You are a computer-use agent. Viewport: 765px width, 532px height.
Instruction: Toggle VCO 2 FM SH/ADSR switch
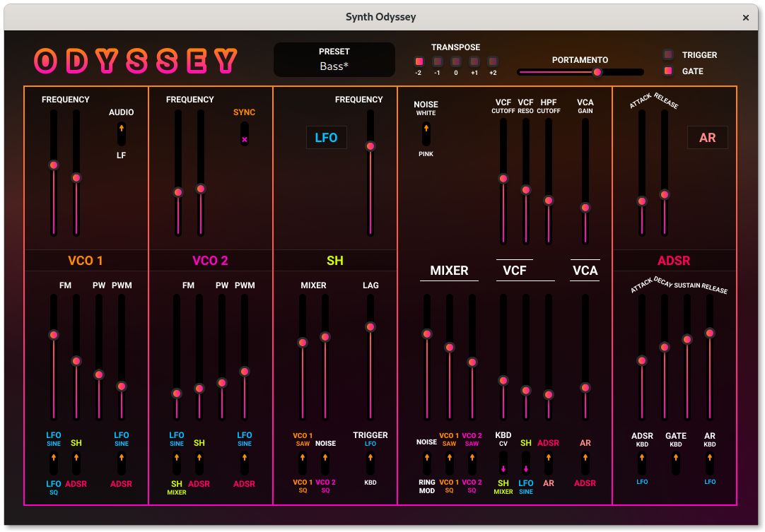pos(199,463)
